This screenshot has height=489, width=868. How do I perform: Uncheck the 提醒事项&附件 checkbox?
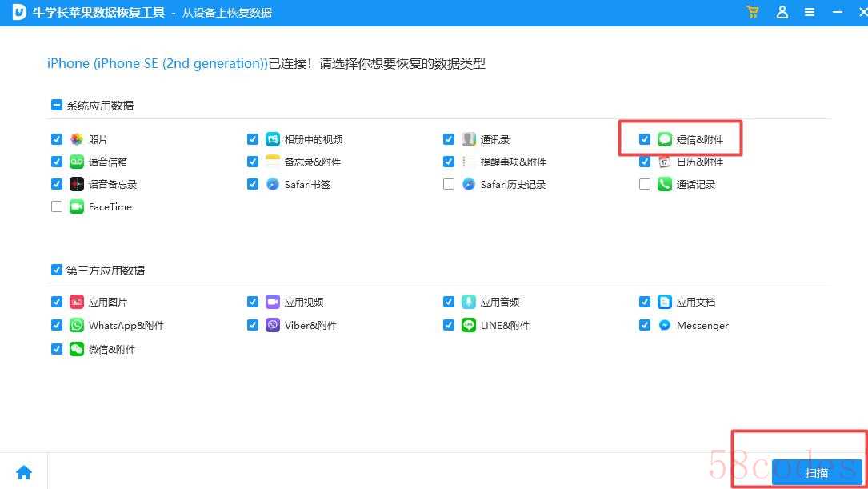tap(448, 162)
